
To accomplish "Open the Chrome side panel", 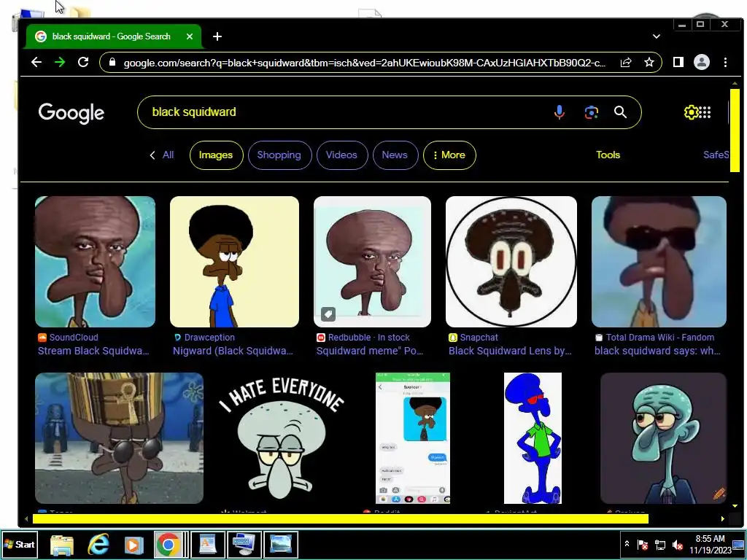I will click(678, 62).
